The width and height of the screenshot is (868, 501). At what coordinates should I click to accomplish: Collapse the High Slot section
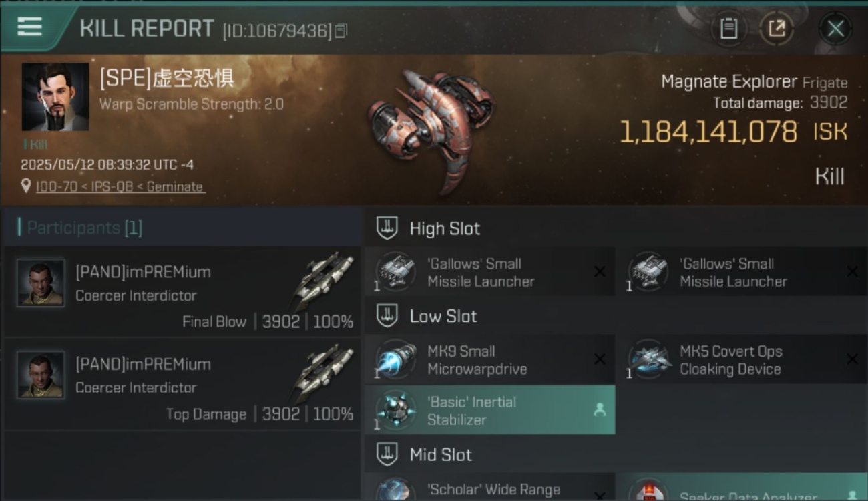point(387,228)
